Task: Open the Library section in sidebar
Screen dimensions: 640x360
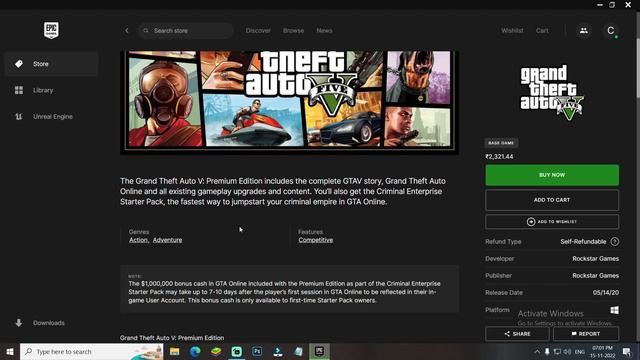Action: pyautogui.click(x=51, y=90)
